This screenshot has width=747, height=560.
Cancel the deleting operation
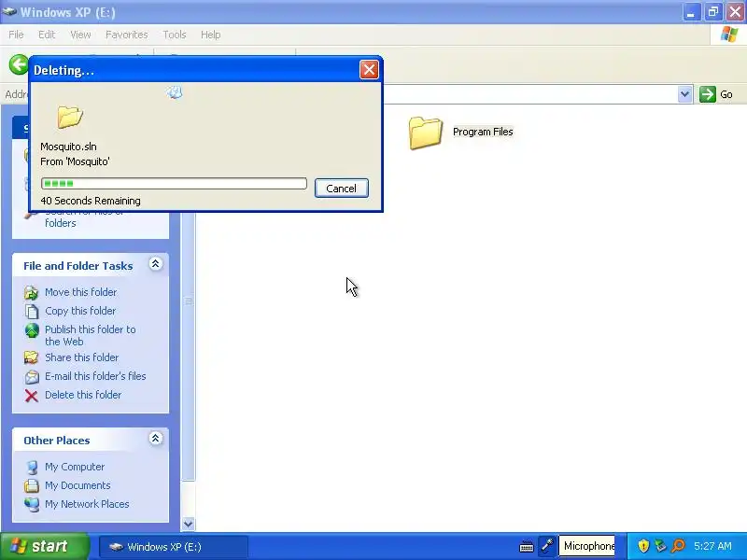341,189
